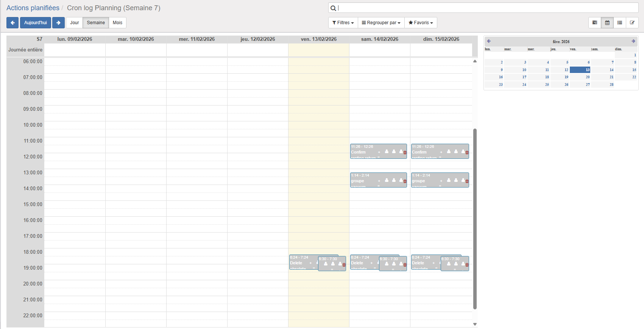Advance mini calendar to next month
The image size is (644, 329).
(x=633, y=41)
